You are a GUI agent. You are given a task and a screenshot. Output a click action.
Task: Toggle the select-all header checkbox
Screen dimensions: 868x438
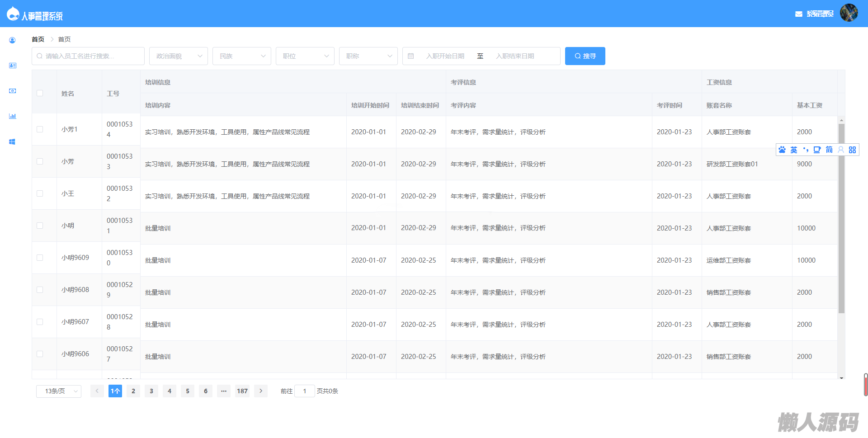[40, 93]
